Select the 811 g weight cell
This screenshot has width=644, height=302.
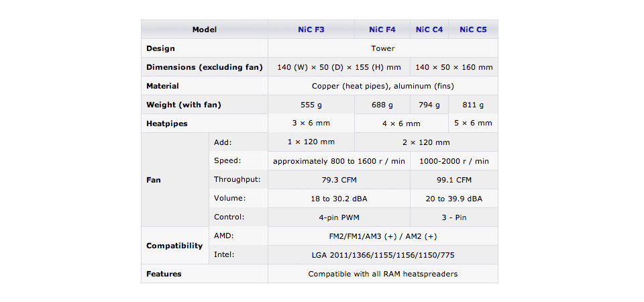(473, 105)
